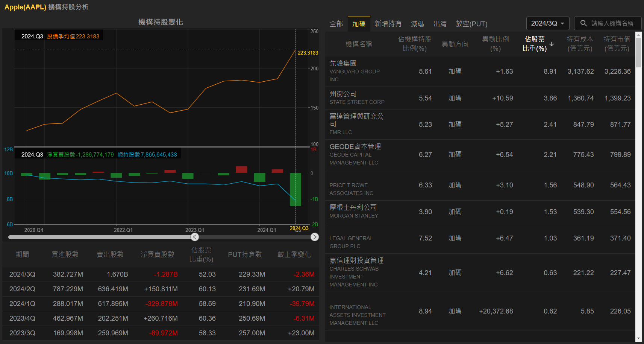This screenshot has height=344, width=644.
Task: Click the 2022.Q1 axis label
Action: click(123, 230)
